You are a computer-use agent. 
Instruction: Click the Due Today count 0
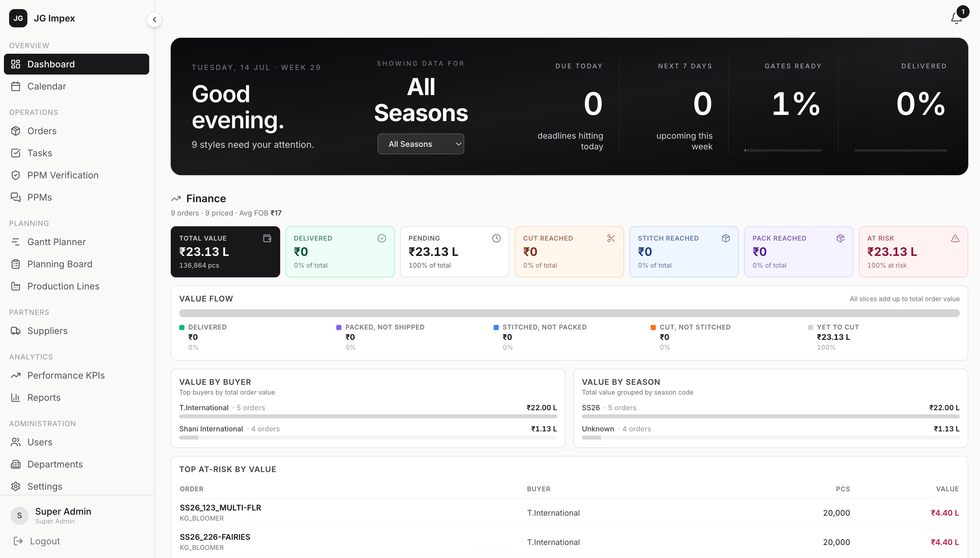pos(593,104)
